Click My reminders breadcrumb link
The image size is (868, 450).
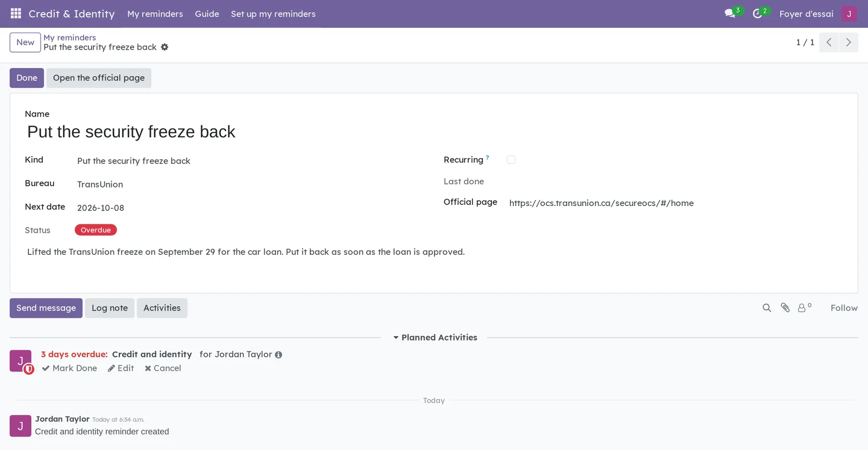(x=70, y=37)
